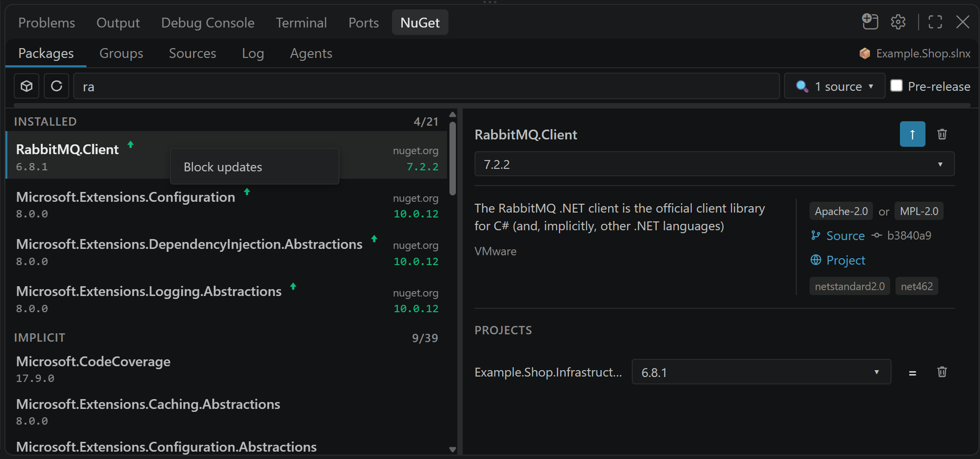This screenshot has height=459, width=980.
Task: Click the new view icon near gear
Action: [x=870, y=22]
